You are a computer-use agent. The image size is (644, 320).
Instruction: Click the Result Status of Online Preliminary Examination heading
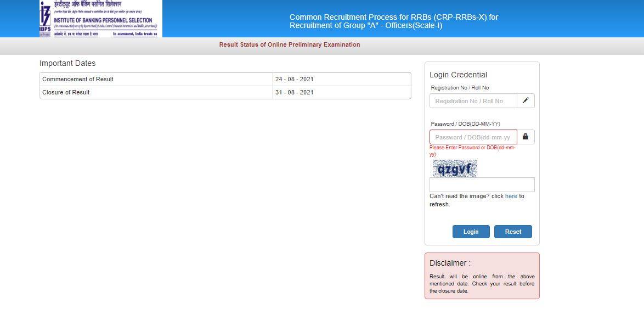(289, 44)
